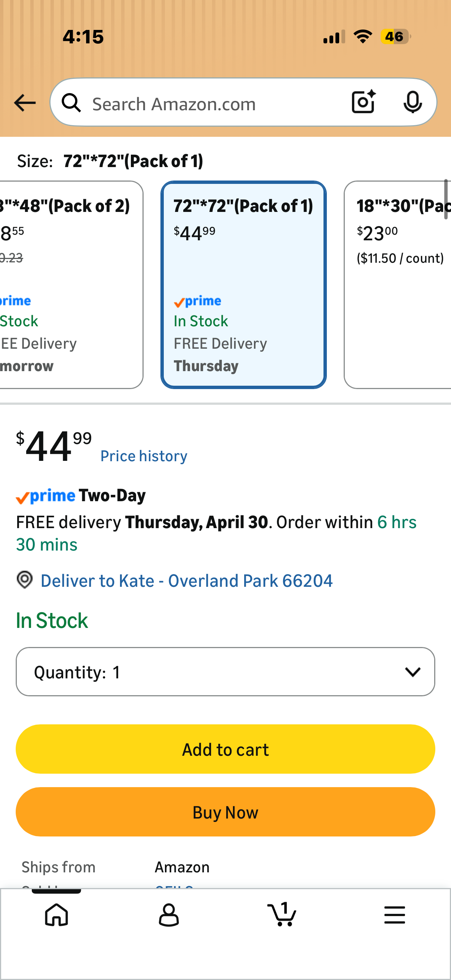
Task: Open the hamburger menu icon
Action: (394, 915)
